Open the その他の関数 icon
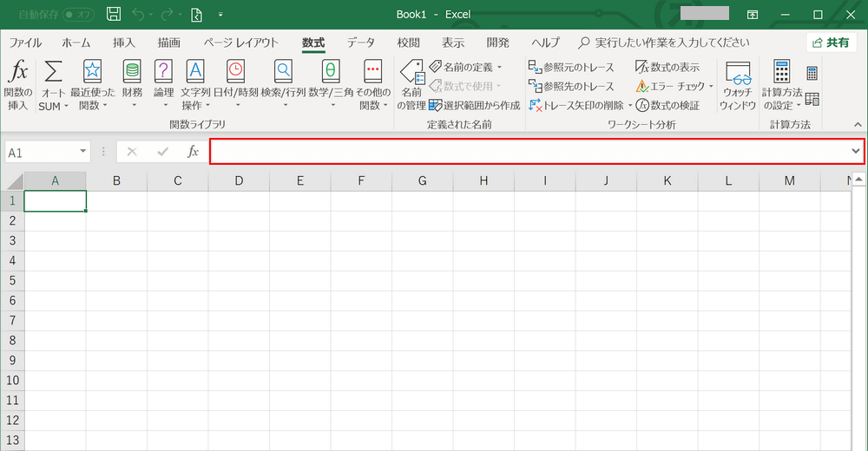This screenshot has height=451, width=868. 372,71
